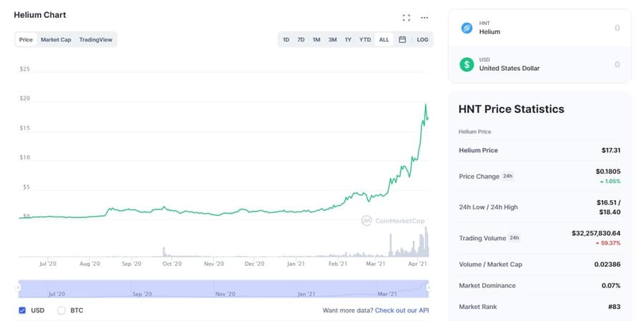The width and height of the screenshot is (644, 321).
Task: Enable the BTC checkbox
Action: pos(61,310)
